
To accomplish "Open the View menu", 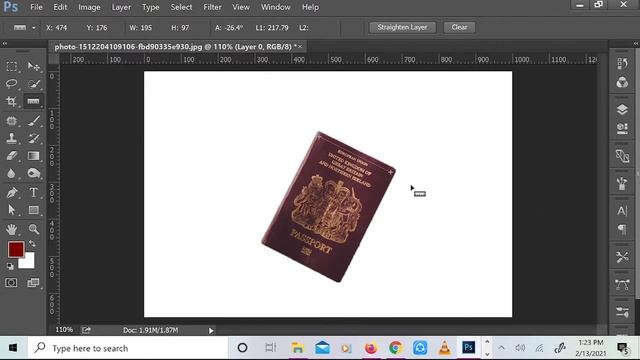I will [241, 7].
